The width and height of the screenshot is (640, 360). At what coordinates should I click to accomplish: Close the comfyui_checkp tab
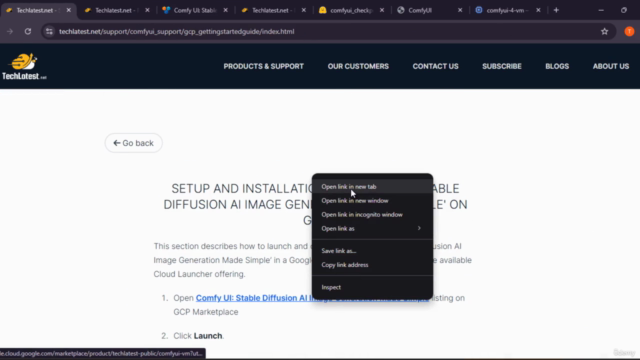(x=382, y=10)
